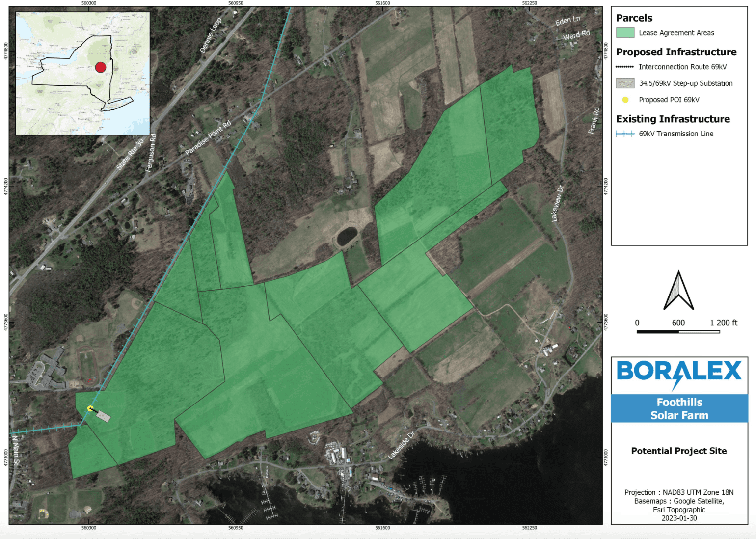756x539 pixels.
Task: Click the 'Lease Agreement Areas' label
Action: 676,33
